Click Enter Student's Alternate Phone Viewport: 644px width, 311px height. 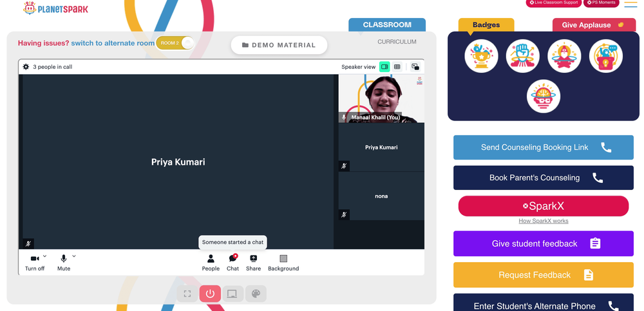click(x=544, y=303)
